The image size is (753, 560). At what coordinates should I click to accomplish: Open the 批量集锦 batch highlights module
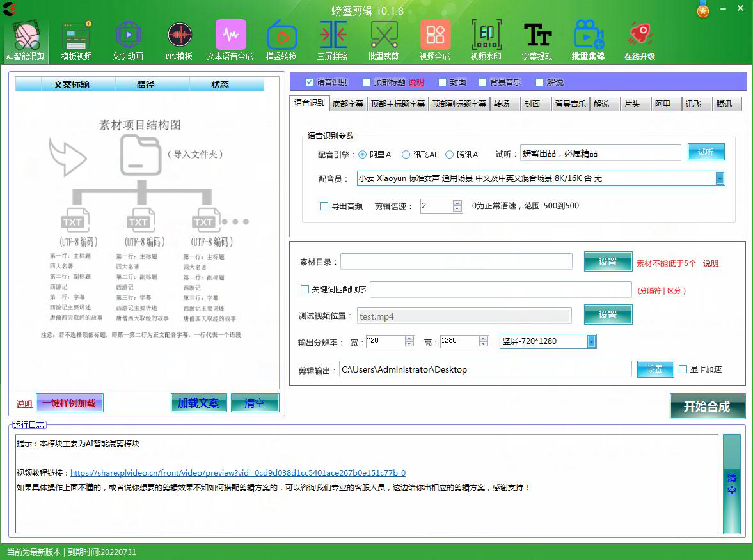click(588, 38)
